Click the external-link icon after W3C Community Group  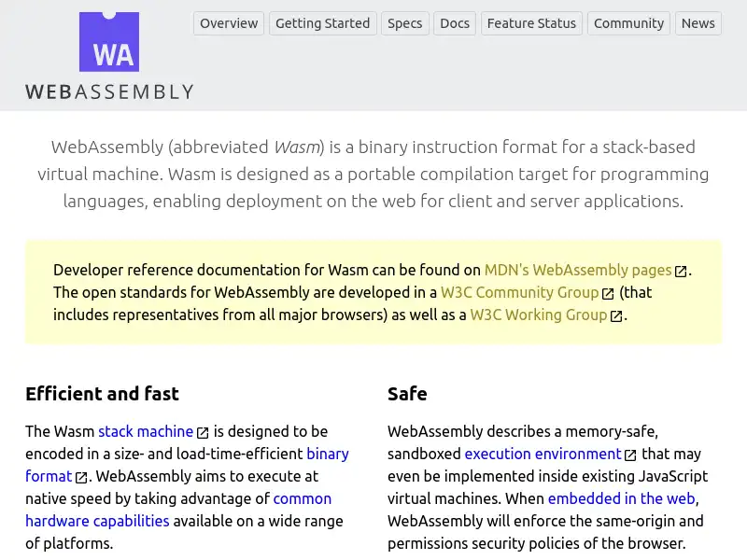(607, 292)
